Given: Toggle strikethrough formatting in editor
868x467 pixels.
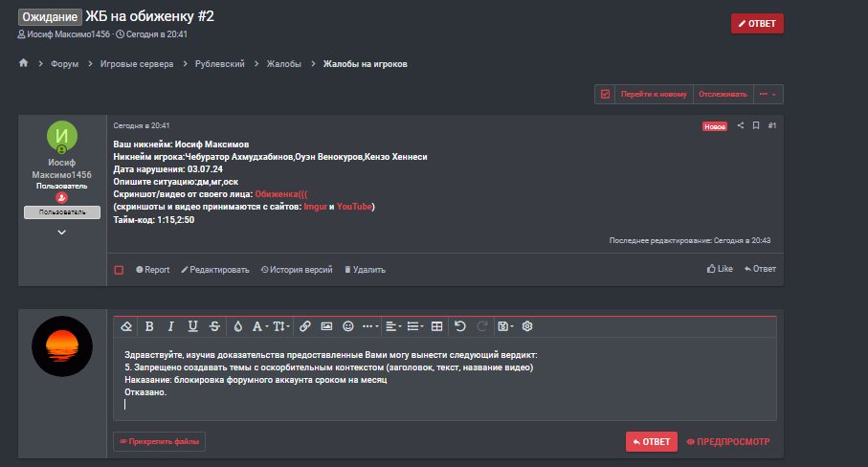Looking at the screenshot, I should coord(213,326).
